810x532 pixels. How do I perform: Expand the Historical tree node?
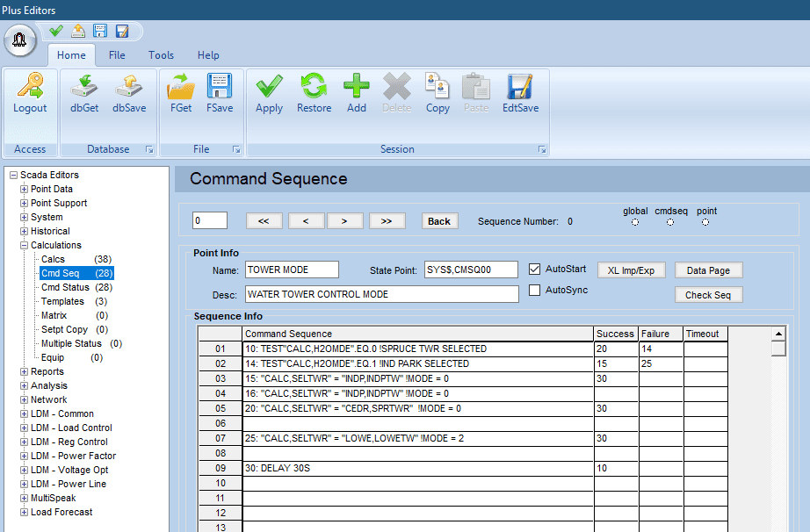(x=24, y=231)
